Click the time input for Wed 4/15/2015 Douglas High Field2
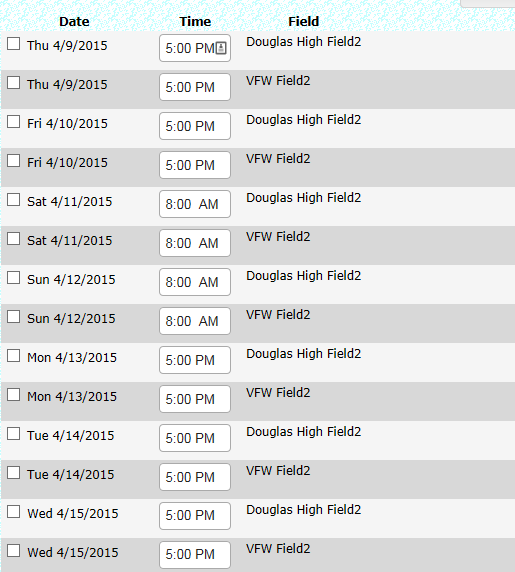This screenshot has width=515, height=572. (195, 516)
